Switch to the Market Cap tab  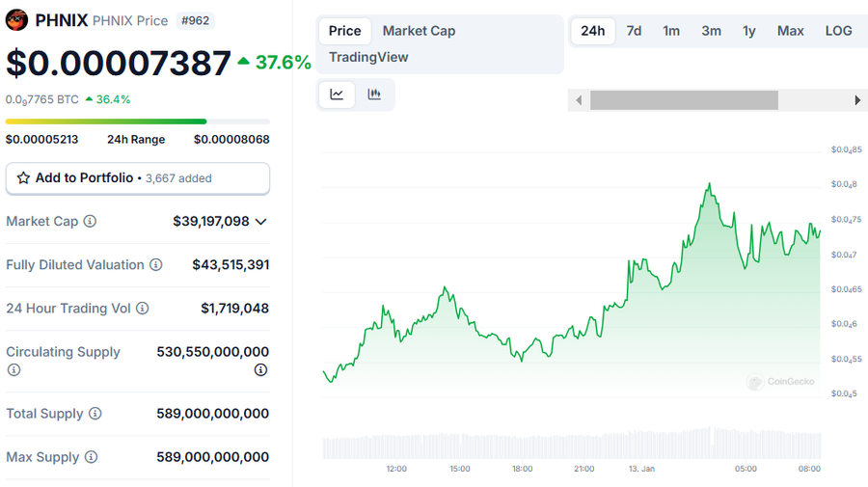419,31
